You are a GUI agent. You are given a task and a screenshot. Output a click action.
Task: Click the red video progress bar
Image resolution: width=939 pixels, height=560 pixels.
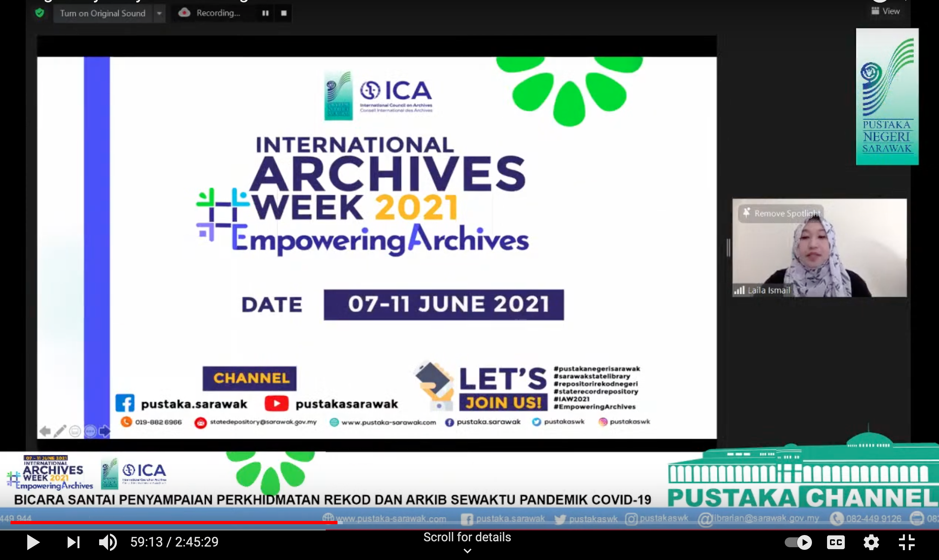tap(174, 523)
